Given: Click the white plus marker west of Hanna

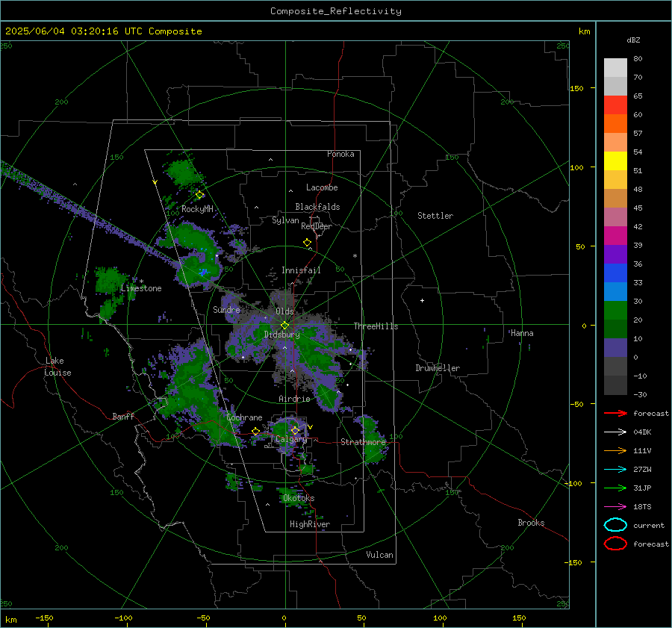Looking at the screenshot, I should (x=422, y=300).
